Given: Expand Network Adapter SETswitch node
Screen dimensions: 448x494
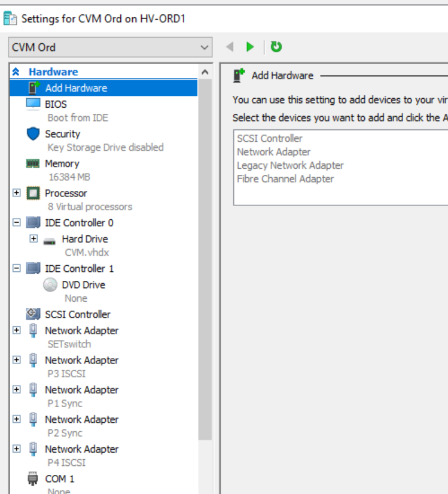Looking at the screenshot, I should pyautogui.click(x=17, y=330).
